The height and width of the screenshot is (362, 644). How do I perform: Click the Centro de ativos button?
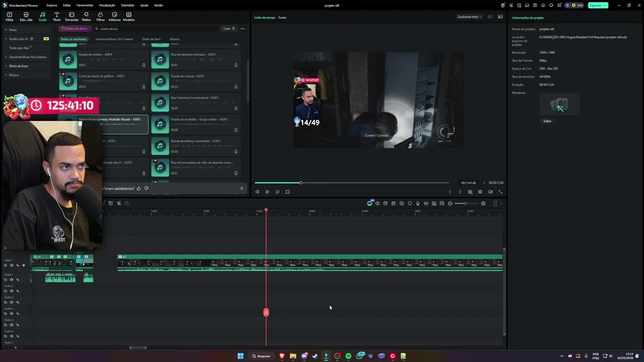click(x=75, y=29)
